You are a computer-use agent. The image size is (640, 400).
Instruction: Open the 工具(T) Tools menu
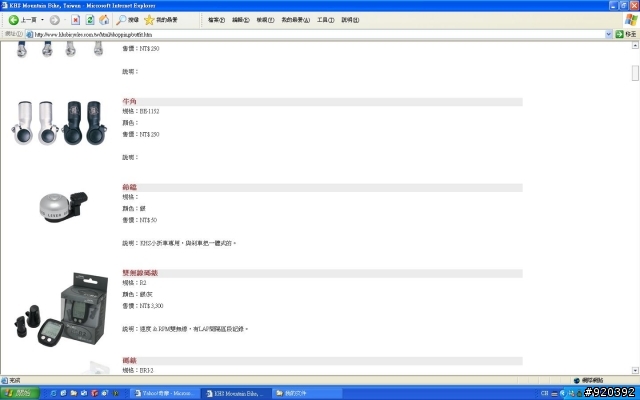coord(325,20)
